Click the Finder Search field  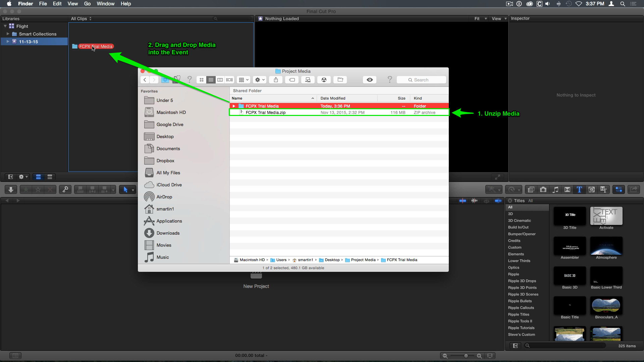point(421,80)
